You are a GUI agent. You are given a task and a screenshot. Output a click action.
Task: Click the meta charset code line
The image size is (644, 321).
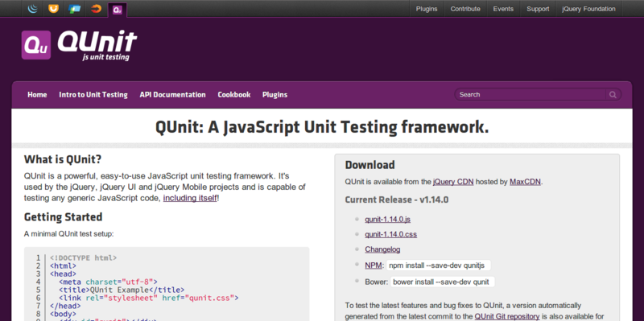click(108, 282)
